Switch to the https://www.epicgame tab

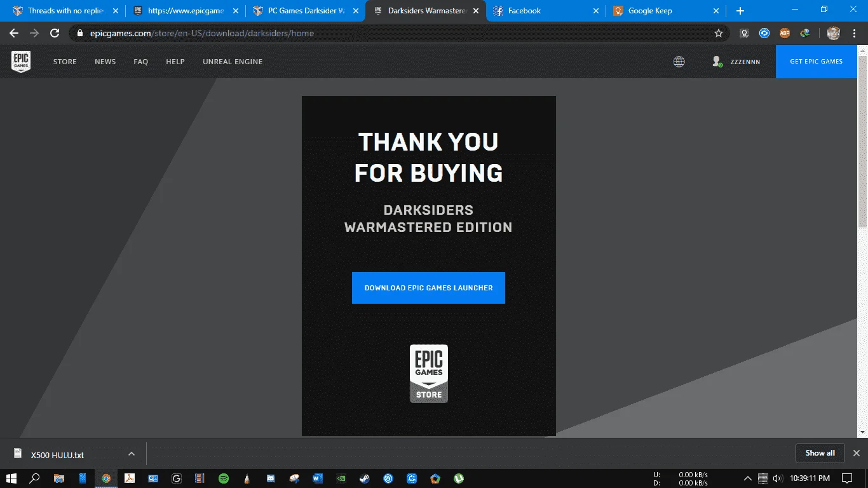pyautogui.click(x=184, y=11)
